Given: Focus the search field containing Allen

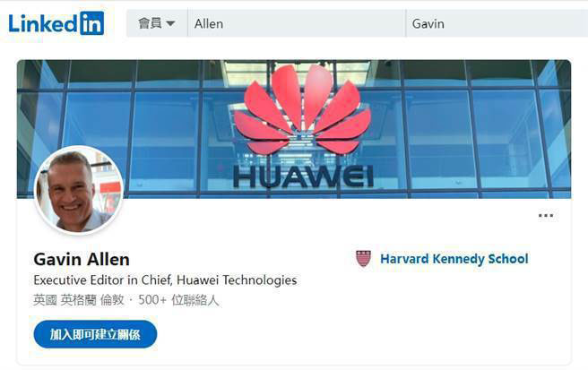Looking at the screenshot, I should click(x=297, y=23).
